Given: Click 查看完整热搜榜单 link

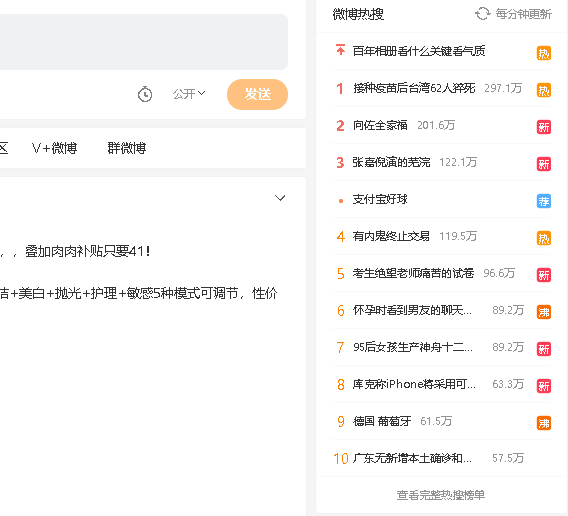Looking at the screenshot, I should [440, 495].
